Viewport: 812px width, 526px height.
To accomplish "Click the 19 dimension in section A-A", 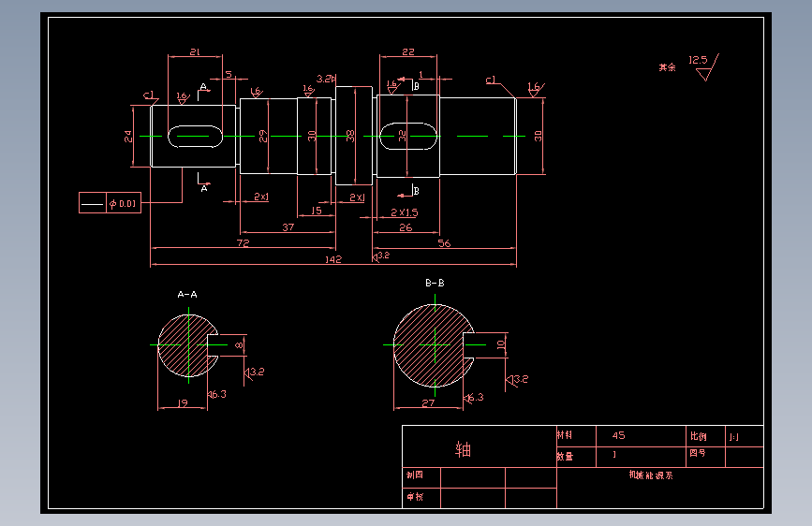I will click(x=183, y=402).
